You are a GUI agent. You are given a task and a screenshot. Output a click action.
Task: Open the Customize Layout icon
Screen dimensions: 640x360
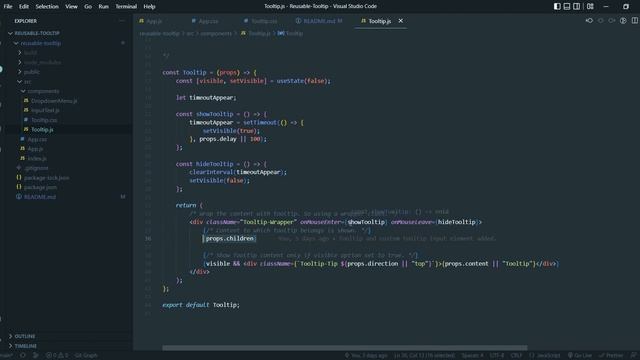pos(590,7)
